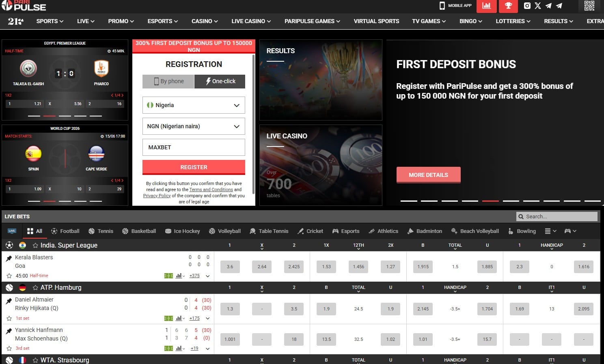Open the pitch view for Altmaier match
The image size is (604, 364).
(x=168, y=318)
